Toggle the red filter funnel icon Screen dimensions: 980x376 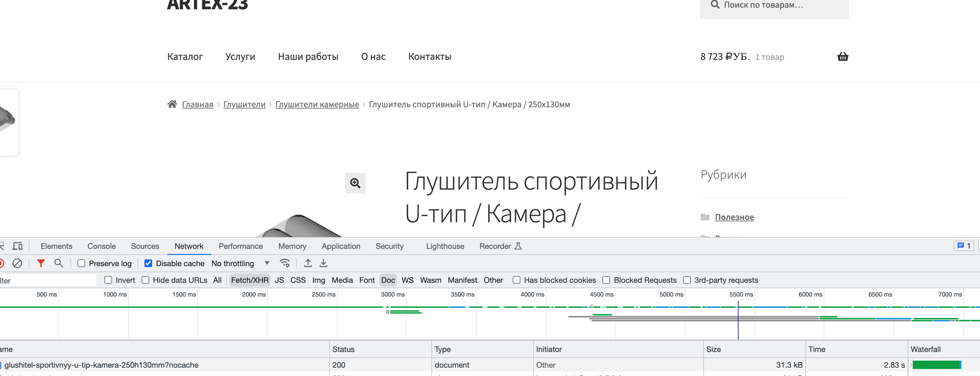[41, 263]
